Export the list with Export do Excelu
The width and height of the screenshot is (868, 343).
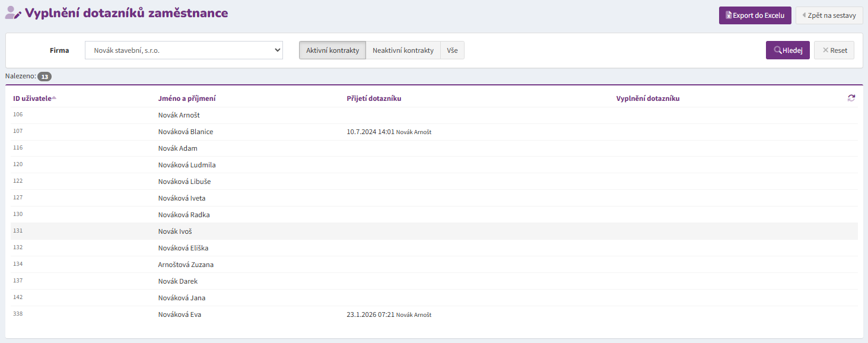click(755, 15)
